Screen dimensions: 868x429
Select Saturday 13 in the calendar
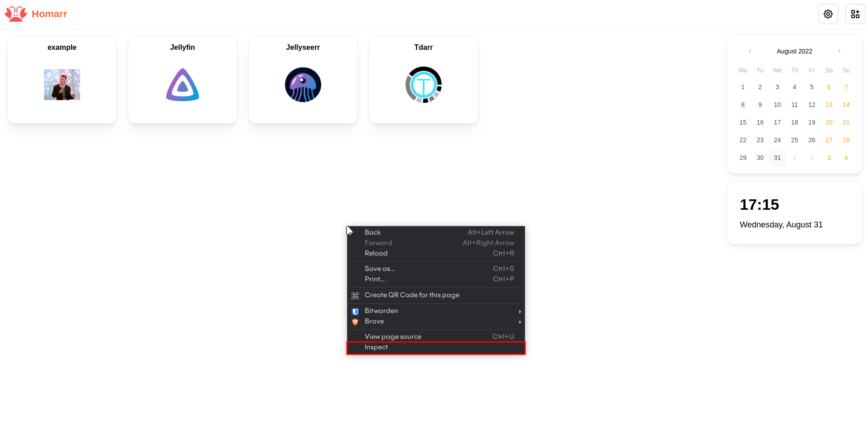(x=829, y=105)
